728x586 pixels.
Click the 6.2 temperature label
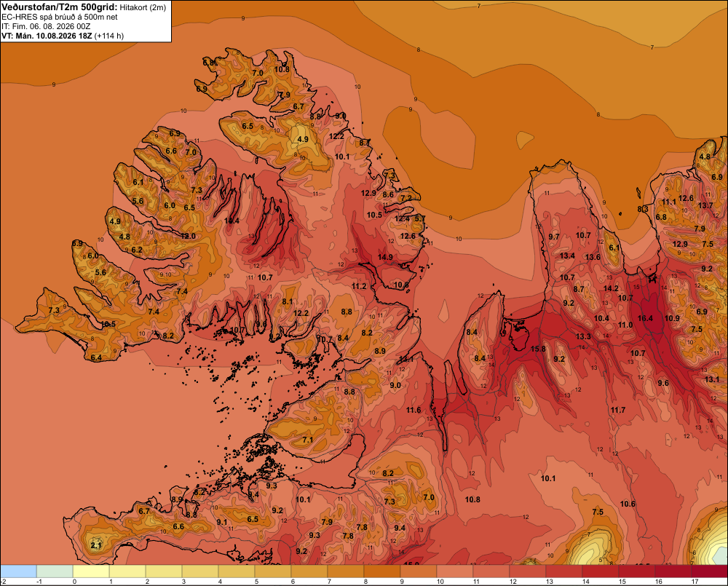137,250
